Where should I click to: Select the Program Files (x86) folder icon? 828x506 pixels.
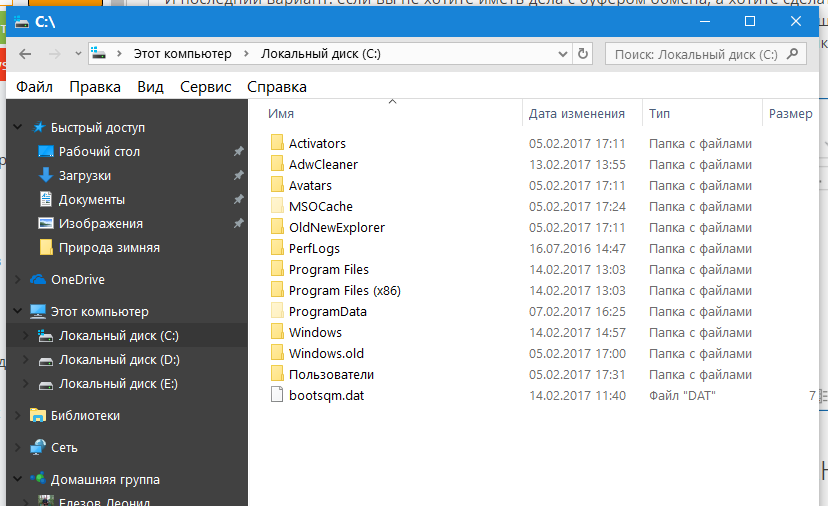pos(277,290)
